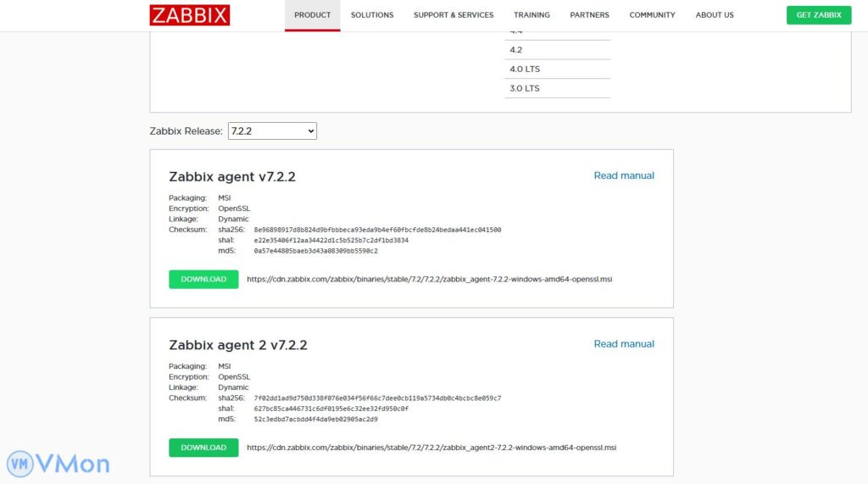The width and height of the screenshot is (868, 484).
Task: Open the Solutions menu
Action: point(372,15)
